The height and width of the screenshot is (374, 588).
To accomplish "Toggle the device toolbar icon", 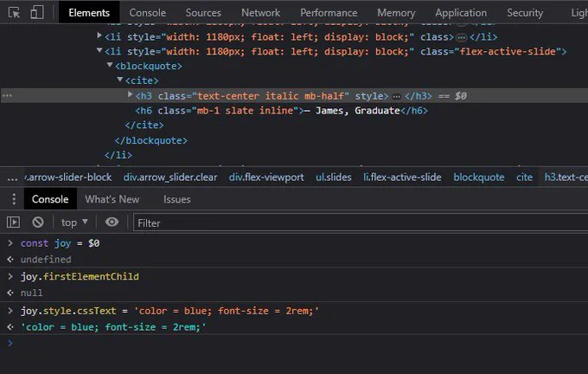I will tap(37, 12).
